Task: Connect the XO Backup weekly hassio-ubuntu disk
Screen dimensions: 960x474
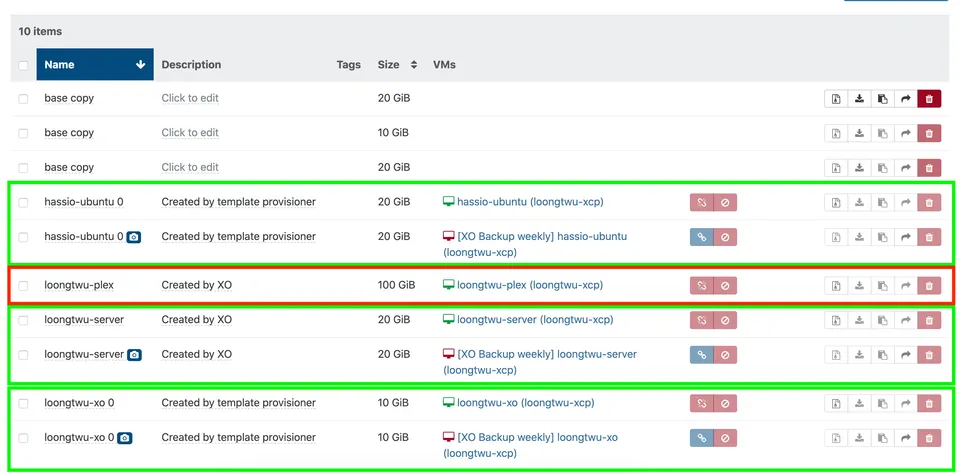Action: (702, 237)
